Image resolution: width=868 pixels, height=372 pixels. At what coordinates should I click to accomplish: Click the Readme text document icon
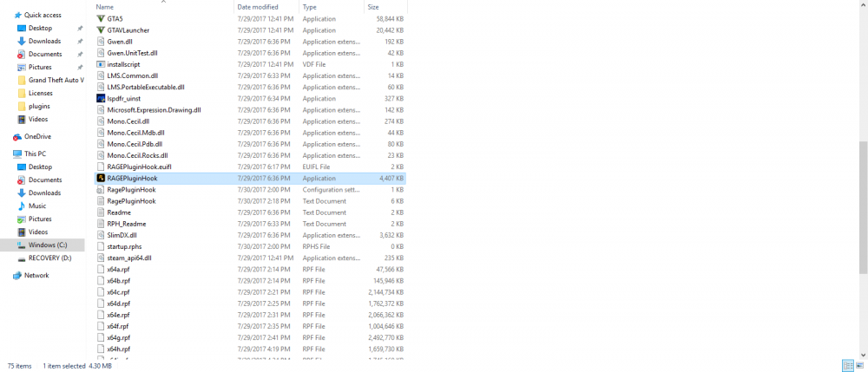pyautogui.click(x=100, y=212)
